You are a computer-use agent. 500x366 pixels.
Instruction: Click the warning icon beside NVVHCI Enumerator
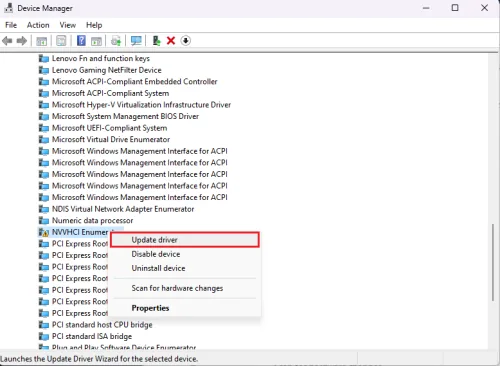click(x=44, y=232)
